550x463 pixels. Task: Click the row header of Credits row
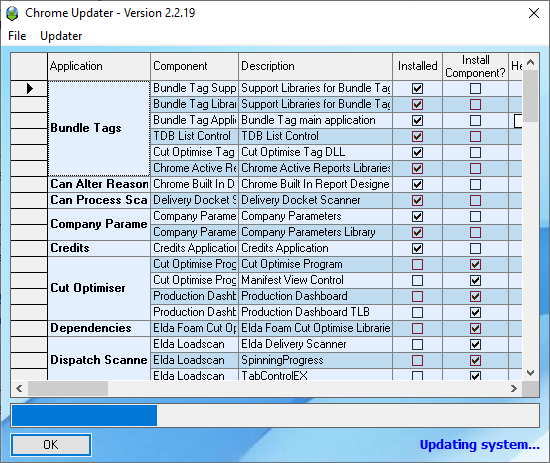point(29,248)
